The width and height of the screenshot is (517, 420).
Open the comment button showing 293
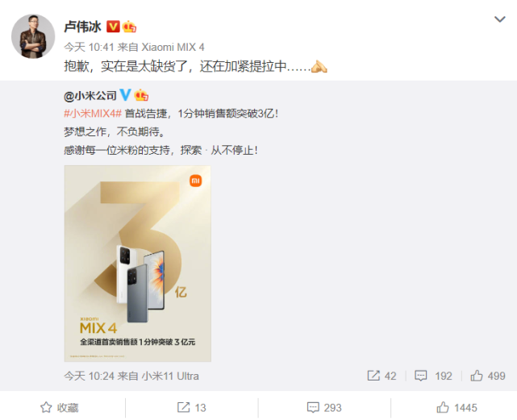click(324, 407)
